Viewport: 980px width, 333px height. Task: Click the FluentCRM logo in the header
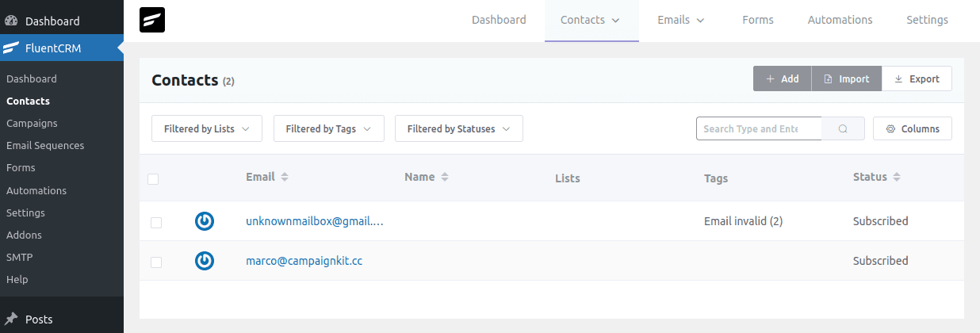tap(152, 20)
